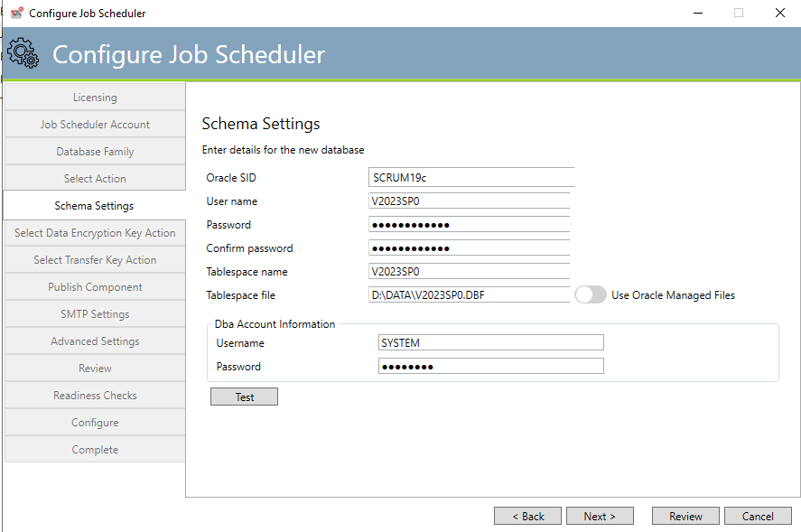This screenshot has width=801, height=532.
Task: Switch to the Job Scheduler Account step
Action: click(95, 124)
